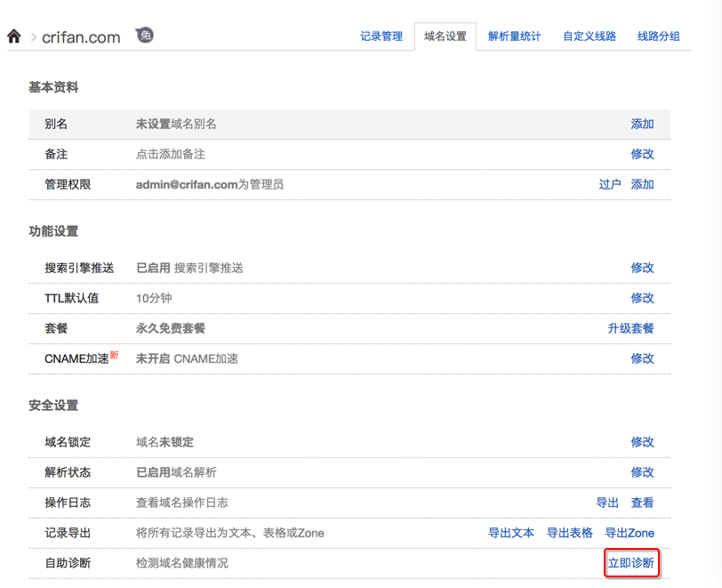
Task: Open the 自定义线路 tab
Action: (x=590, y=36)
